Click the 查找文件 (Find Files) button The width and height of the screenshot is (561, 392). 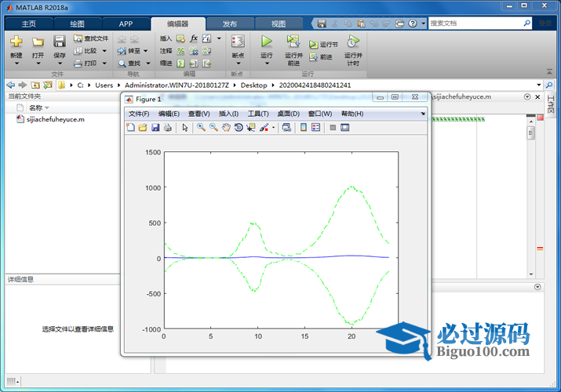tap(91, 38)
